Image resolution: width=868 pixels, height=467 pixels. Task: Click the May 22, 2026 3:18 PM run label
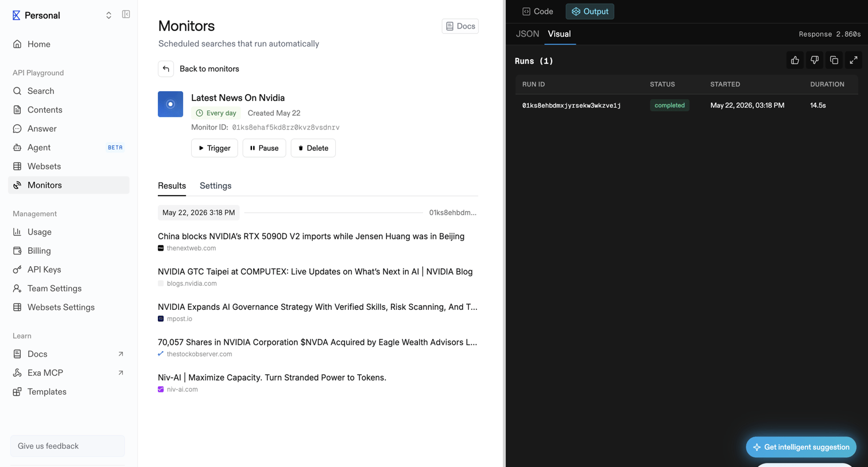pos(199,213)
